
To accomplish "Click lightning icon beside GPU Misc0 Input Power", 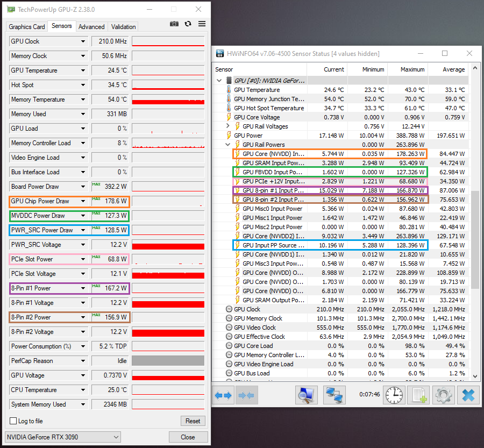I will click(237, 209).
